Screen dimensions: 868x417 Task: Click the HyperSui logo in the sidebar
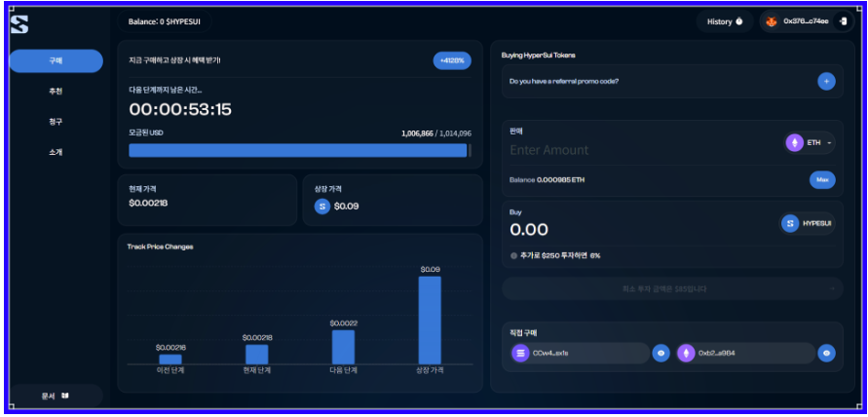pyautogui.click(x=19, y=25)
